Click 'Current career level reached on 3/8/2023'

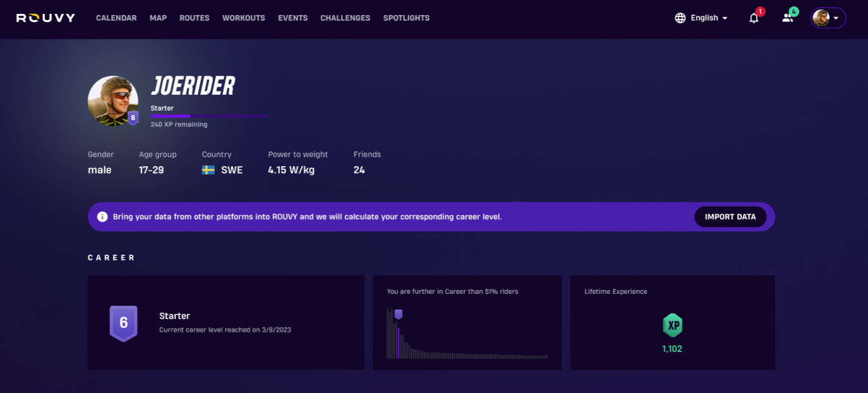click(x=226, y=330)
